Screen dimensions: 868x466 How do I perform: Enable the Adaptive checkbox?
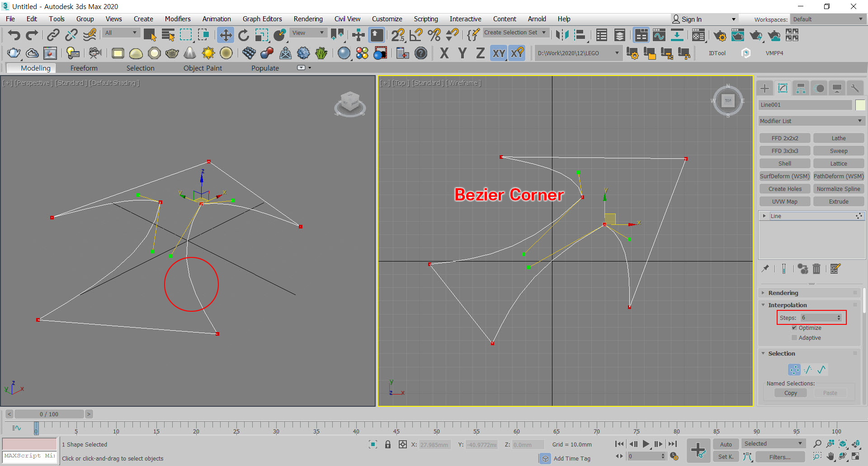pyautogui.click(x=794, y=338)
